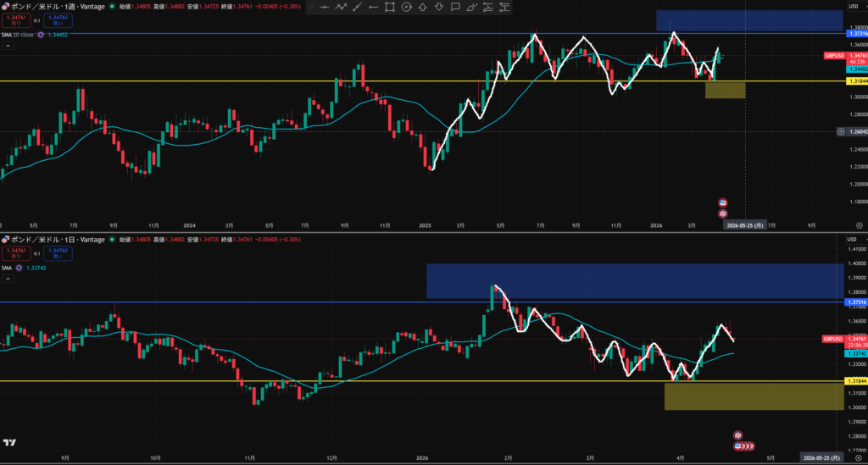Viewport: 868px width, 465px height.
Task: Select the zigzag path drawing tool
Action: click(341, 7)
